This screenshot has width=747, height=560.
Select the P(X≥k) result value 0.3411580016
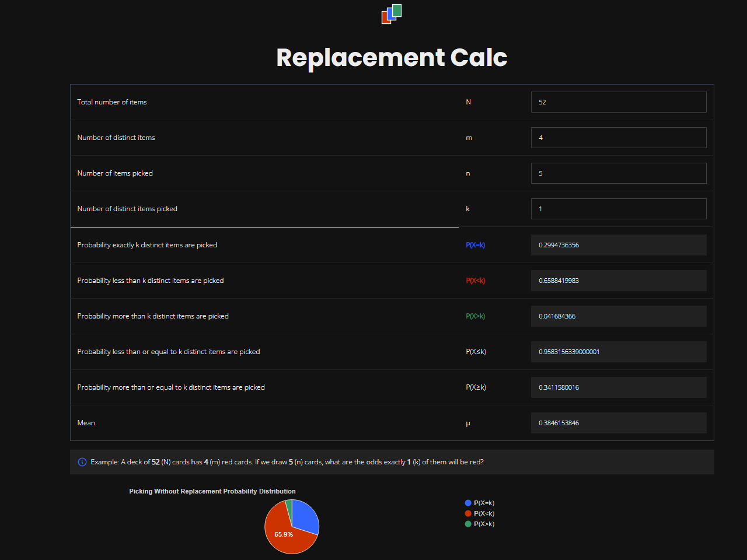pos(618,387)
